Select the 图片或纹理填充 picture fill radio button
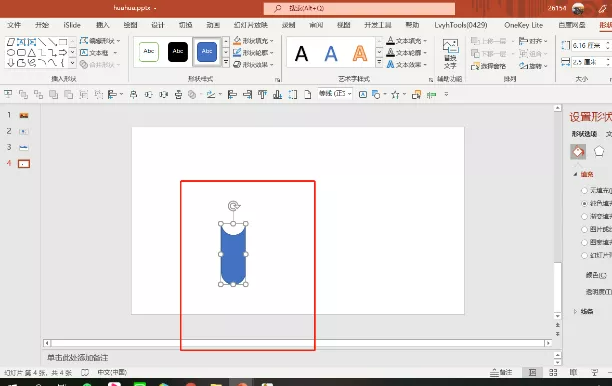 pyautogui.click(x=584, y=229)
